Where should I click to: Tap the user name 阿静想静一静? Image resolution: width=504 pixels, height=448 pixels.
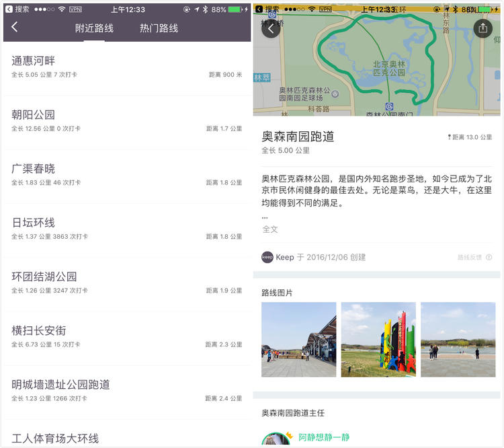[x=324, y=437]
